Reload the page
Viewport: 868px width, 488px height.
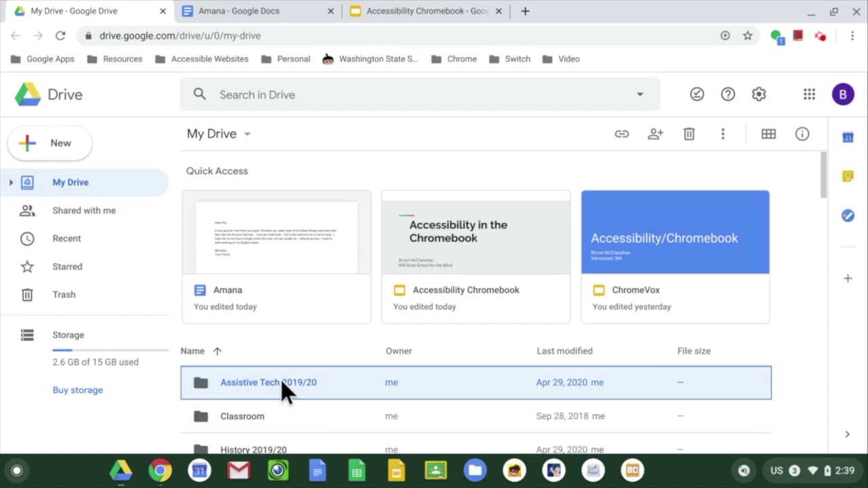point(60,36)
